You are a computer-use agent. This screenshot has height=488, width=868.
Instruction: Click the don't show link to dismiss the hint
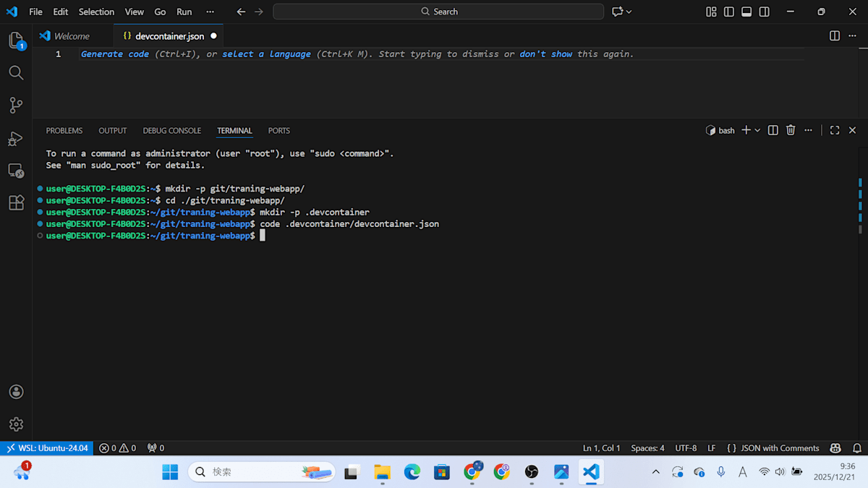(x=546, y=53)
